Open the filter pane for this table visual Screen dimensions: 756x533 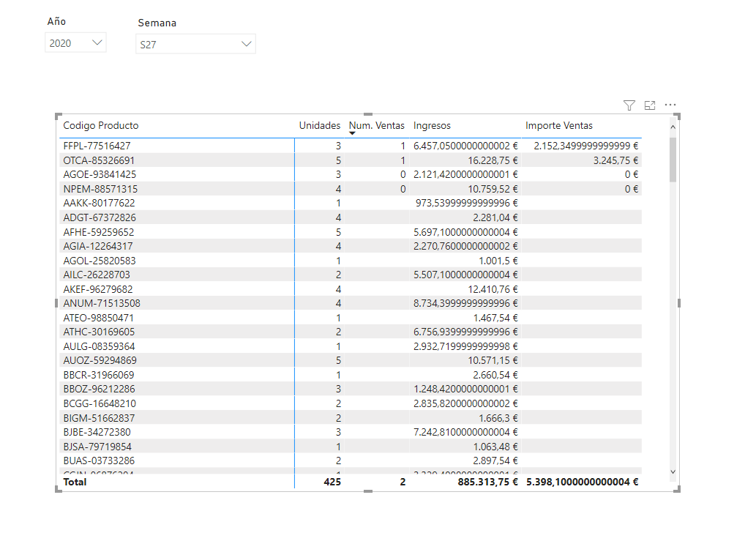(x=629, y=105)
